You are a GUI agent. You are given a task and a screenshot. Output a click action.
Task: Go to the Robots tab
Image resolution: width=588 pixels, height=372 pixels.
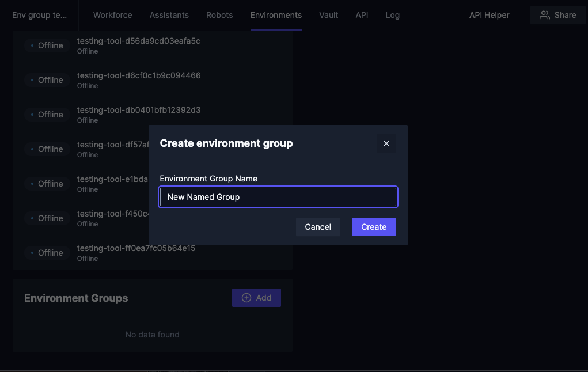(219, 15)
